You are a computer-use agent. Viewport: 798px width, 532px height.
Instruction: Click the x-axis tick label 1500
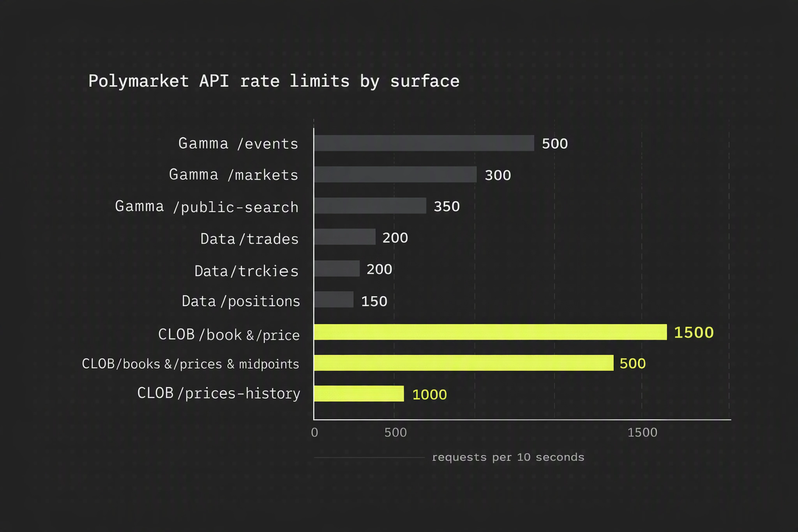click(x=643, y=433)
